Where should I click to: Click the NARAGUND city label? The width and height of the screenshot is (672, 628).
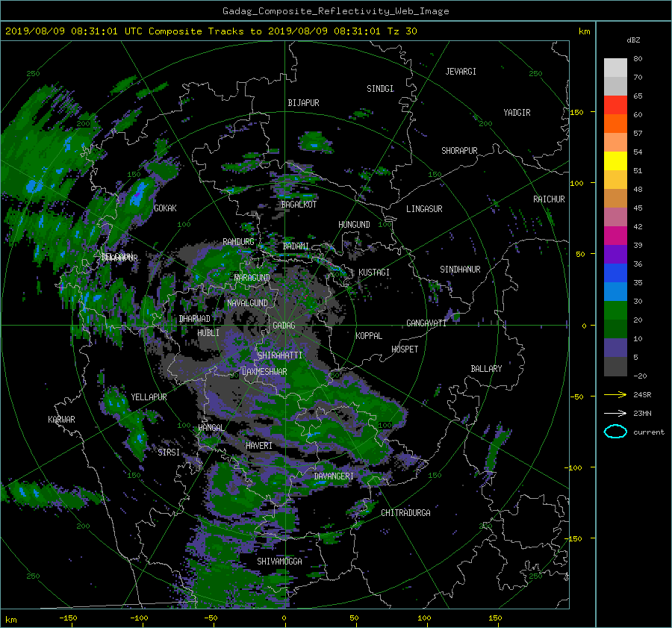coord(252,278)
